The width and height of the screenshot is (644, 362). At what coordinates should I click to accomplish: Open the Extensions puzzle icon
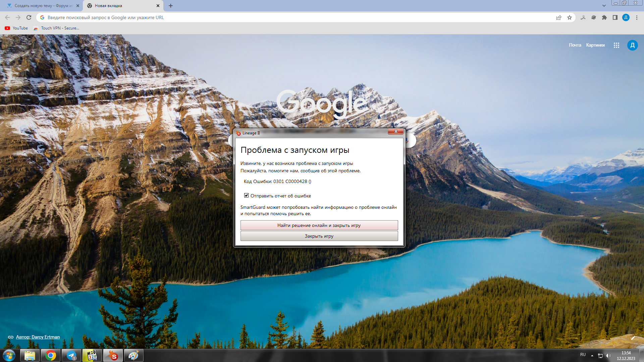click(x=604, y=17)
